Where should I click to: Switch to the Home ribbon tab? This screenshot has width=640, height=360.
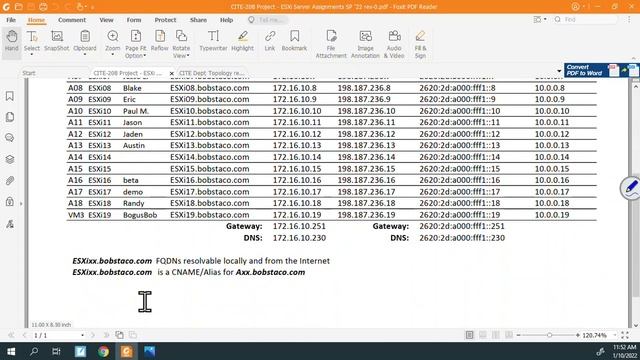(36, 20)
